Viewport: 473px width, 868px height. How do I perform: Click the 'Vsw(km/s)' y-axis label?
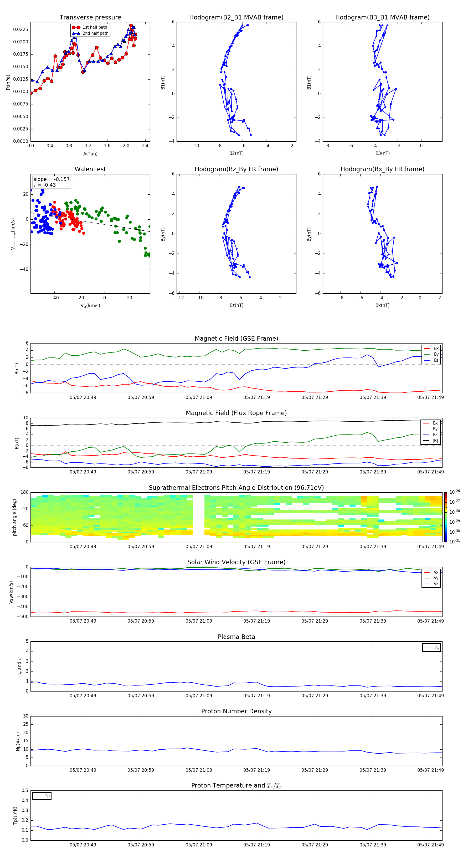click(x=11, y=592)
